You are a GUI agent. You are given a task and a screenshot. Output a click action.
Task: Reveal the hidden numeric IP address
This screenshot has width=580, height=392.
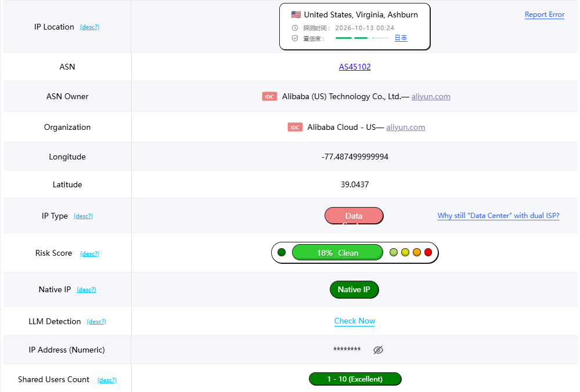point(378,350)
